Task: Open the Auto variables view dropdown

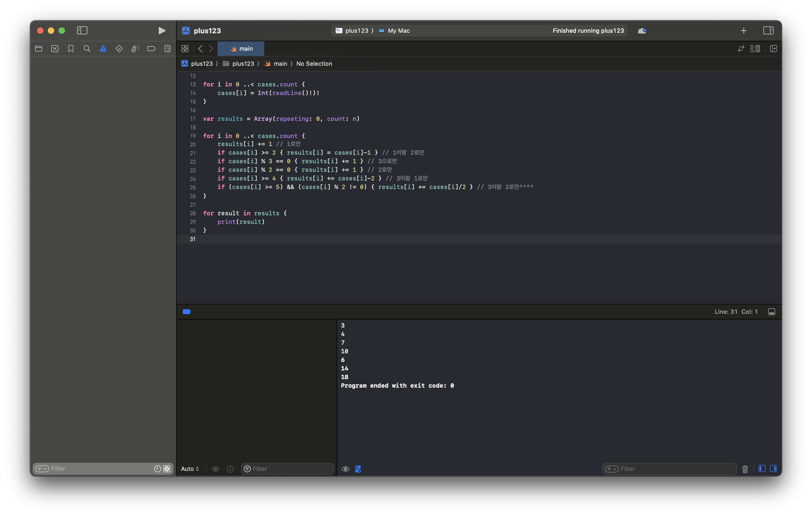Action: pos(190,469)
